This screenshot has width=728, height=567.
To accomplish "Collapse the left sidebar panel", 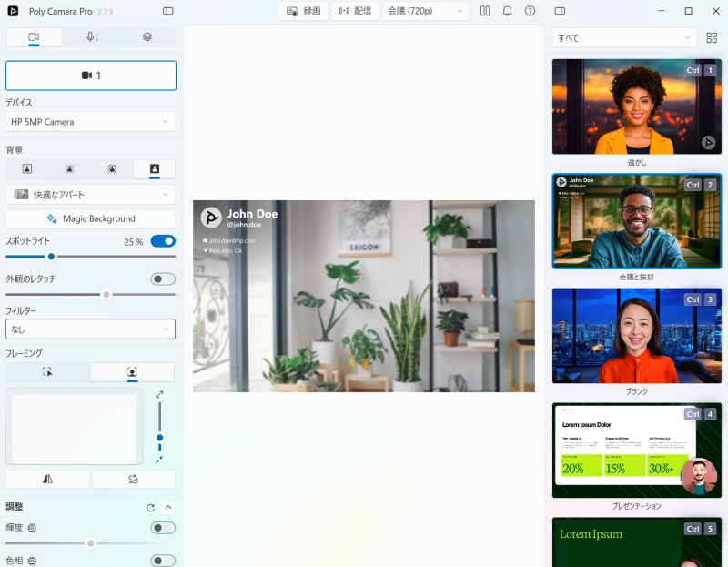I will [x=168, y=11].
